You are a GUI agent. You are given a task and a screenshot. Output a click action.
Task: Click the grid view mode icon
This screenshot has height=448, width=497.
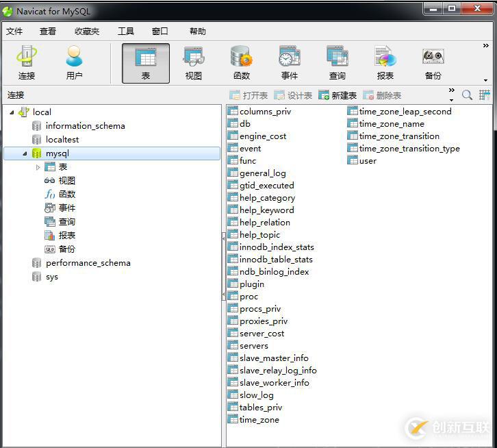(485, 95)
